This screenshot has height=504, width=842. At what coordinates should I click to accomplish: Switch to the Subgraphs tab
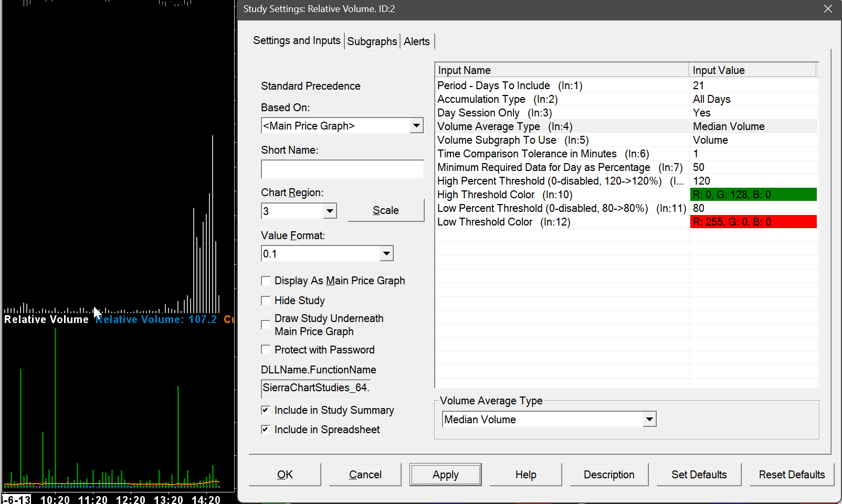372,41
